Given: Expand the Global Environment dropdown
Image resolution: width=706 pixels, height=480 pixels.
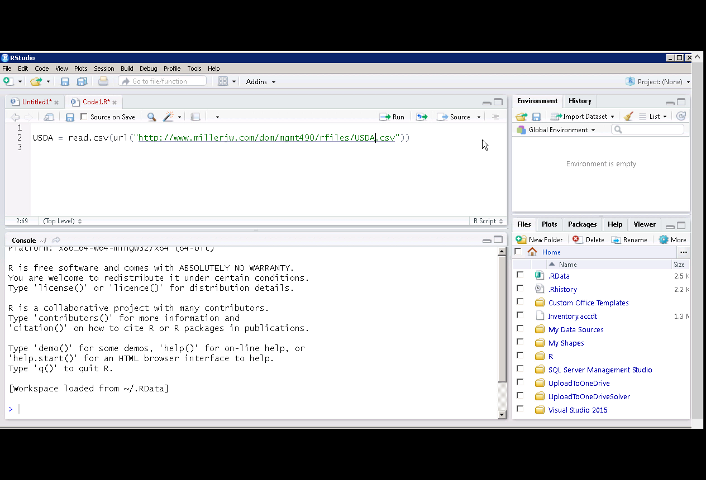Looking at the screenshot, I should (x=556, y=130).
